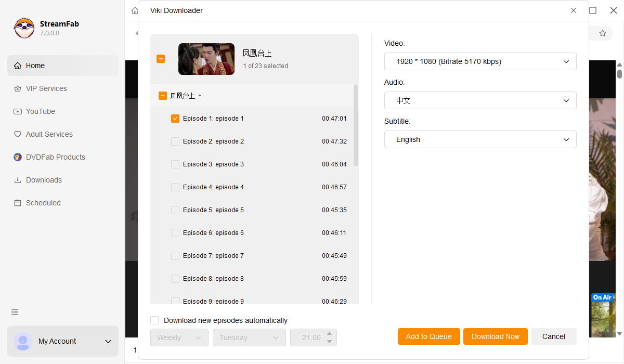This screenshot has width=624, height=364.
Task: Increment the 21:00 scheduled time
Action: [329, 334]
